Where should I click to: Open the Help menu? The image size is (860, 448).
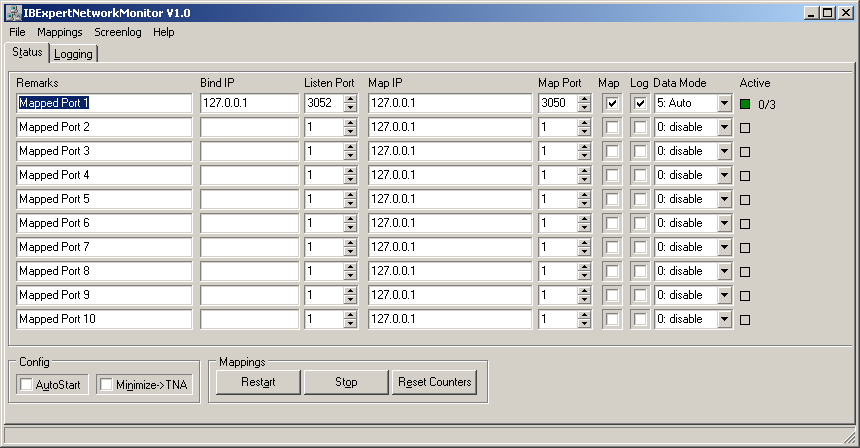163,32
